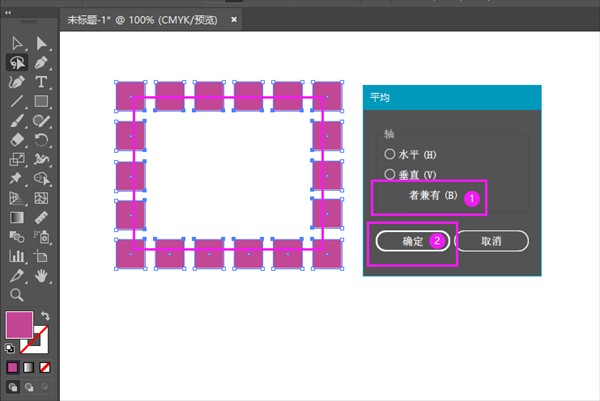
Task: Select the Direct Selection tool
Action: tap(42, 42)
